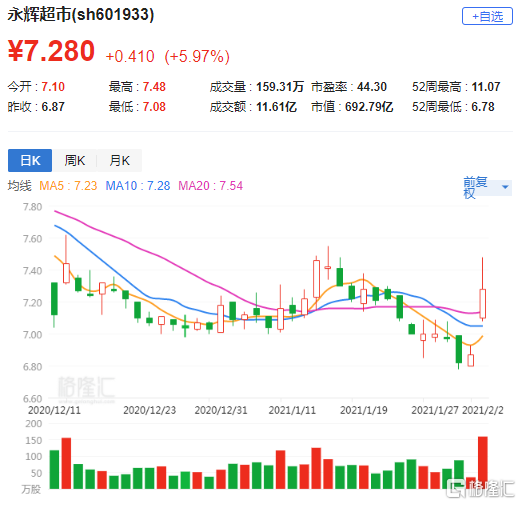Open the 前复权 adjustment dropdown
Image resolution: width=521 pixels, height=505 pixels.
click(x=487, y=187)
